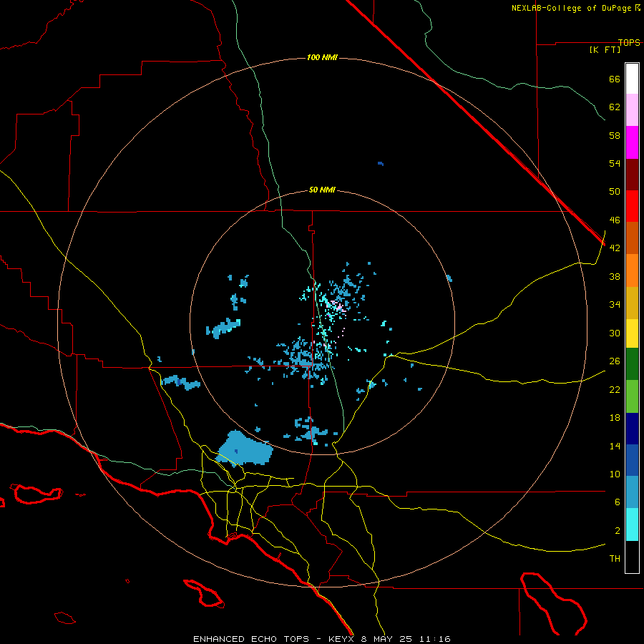The image size is (644, 644).
Task: Click the "TOPS" legend heading
Action: pyautogui.click(x=629, y=42)
